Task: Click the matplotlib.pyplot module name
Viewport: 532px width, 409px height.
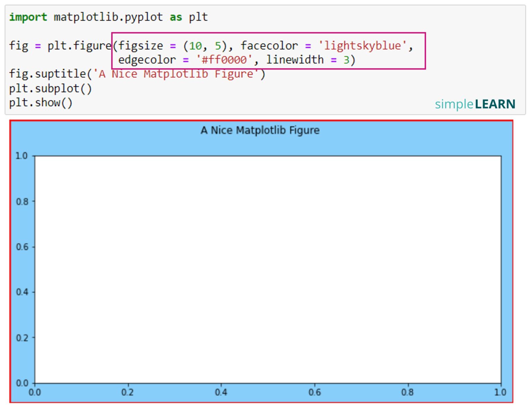Action: click(108, 17)
